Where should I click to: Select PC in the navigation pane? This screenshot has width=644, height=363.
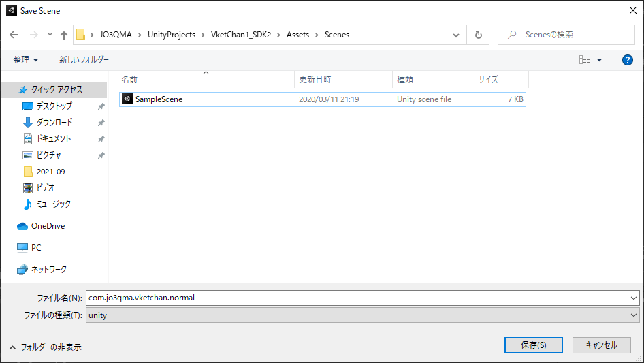click(36, 248)
